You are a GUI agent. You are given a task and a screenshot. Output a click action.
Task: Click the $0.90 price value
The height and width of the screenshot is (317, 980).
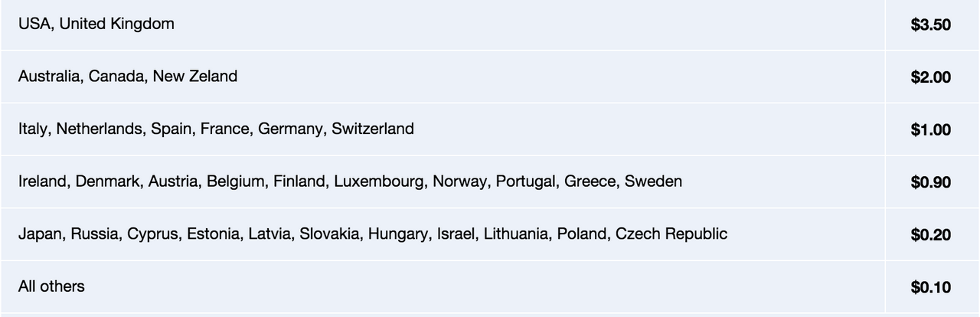point(931,182)
